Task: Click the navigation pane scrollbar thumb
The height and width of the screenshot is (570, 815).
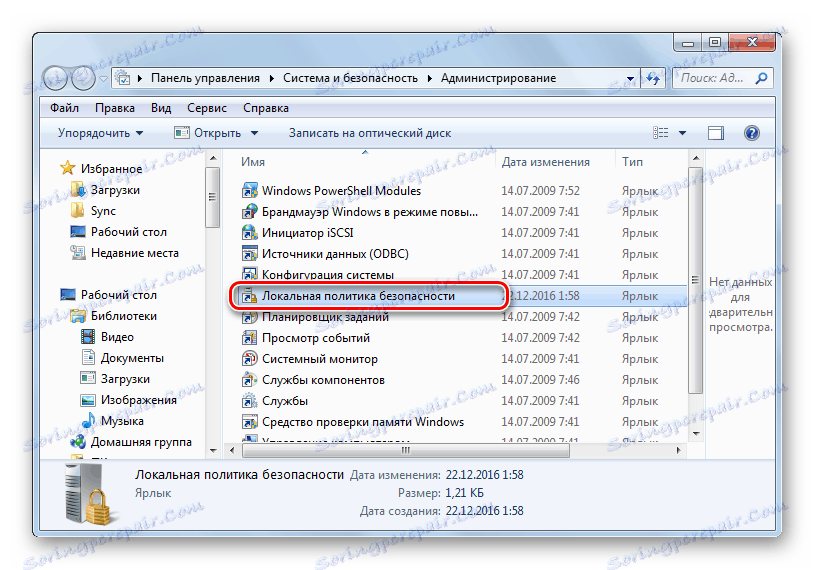Action: 212,197
